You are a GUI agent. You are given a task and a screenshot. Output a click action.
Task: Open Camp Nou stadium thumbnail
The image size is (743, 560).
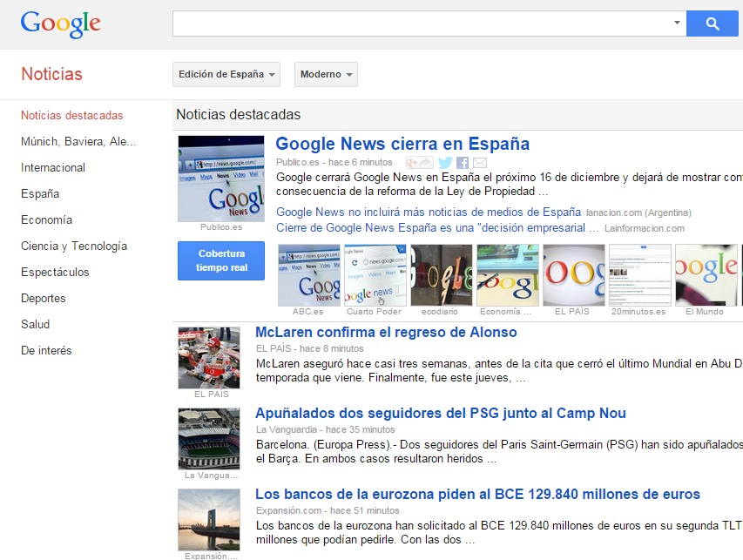209,439
